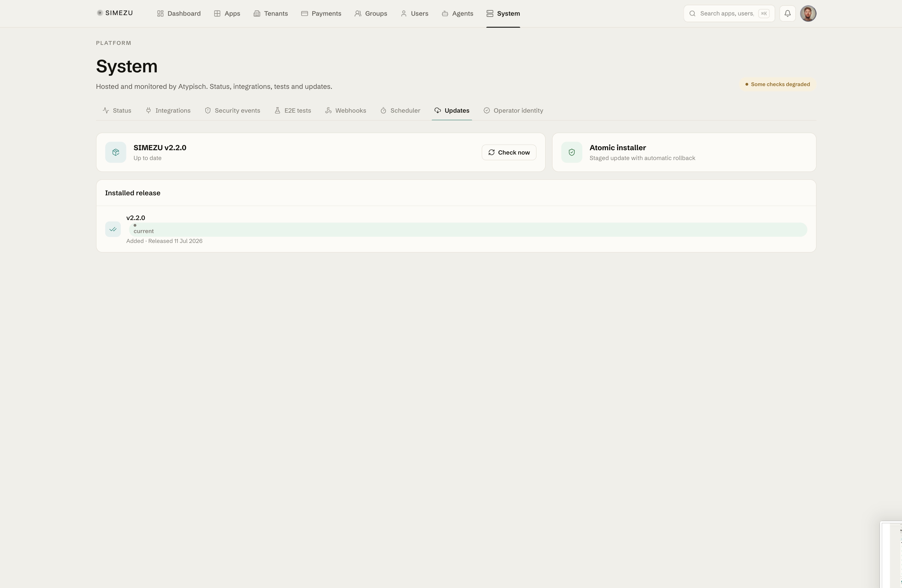Viewport: 902px width, 588px height.
Task: Click the Atomic installer title
Action: (618, 148)
